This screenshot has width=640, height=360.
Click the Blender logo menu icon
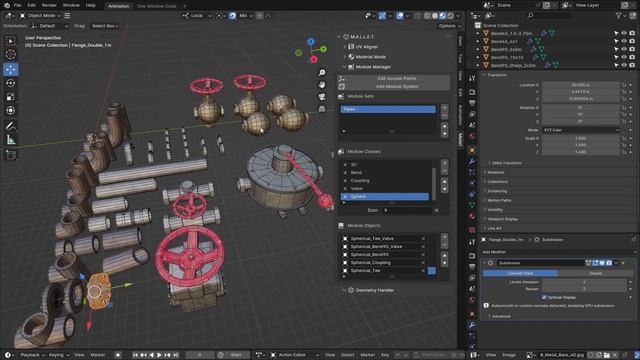(7, 5)
